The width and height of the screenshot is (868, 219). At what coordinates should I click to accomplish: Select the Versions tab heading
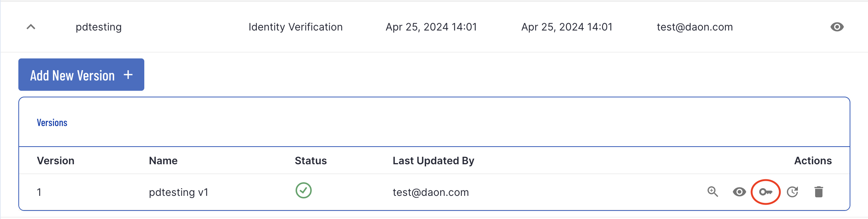tap(52, 123)
